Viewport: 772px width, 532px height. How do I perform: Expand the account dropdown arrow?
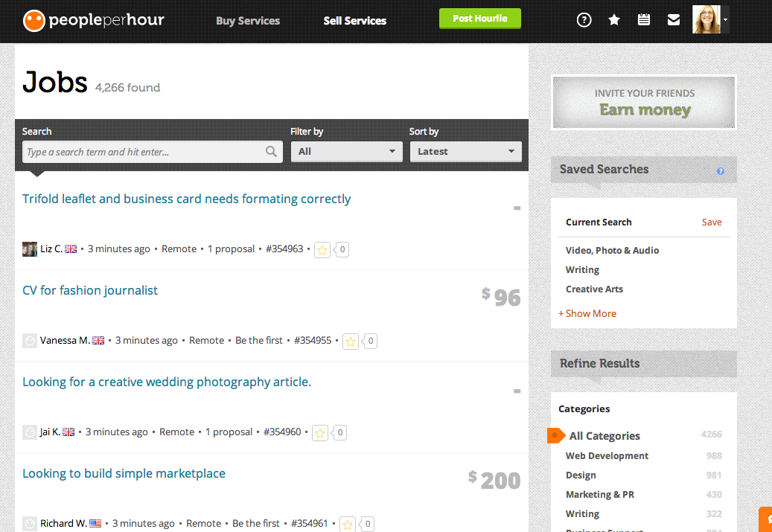click(725, 19)
